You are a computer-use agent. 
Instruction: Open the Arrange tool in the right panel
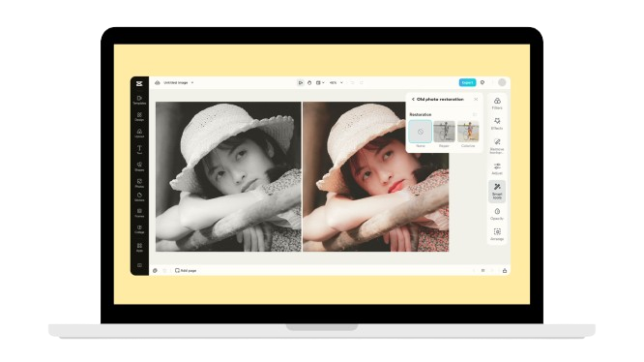click(x=497, y=234)
